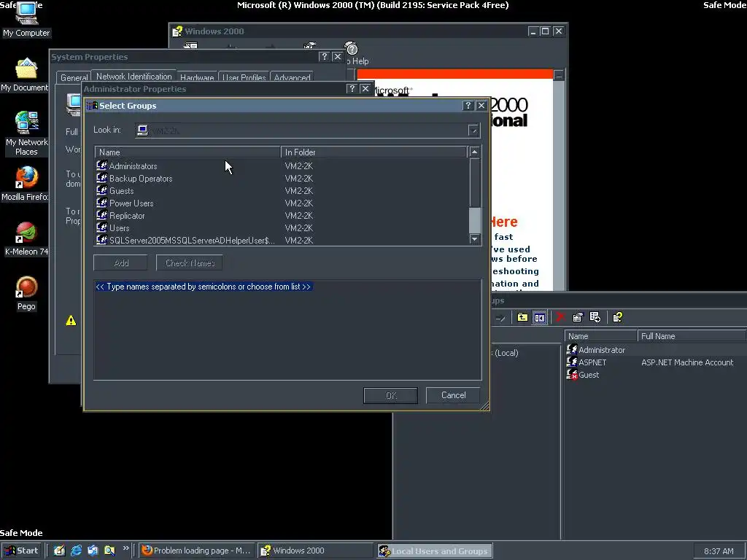Switch to the Hardware tab

(x=197, y=77)
